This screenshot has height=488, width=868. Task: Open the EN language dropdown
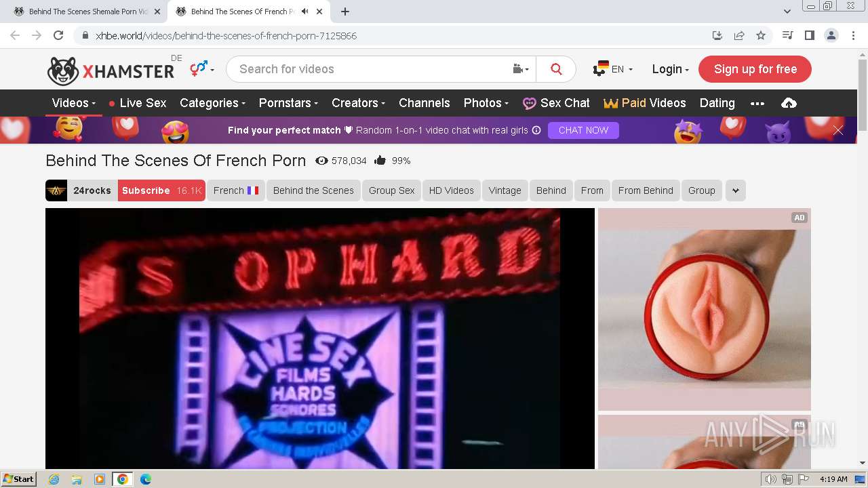(x=613, y=69)
